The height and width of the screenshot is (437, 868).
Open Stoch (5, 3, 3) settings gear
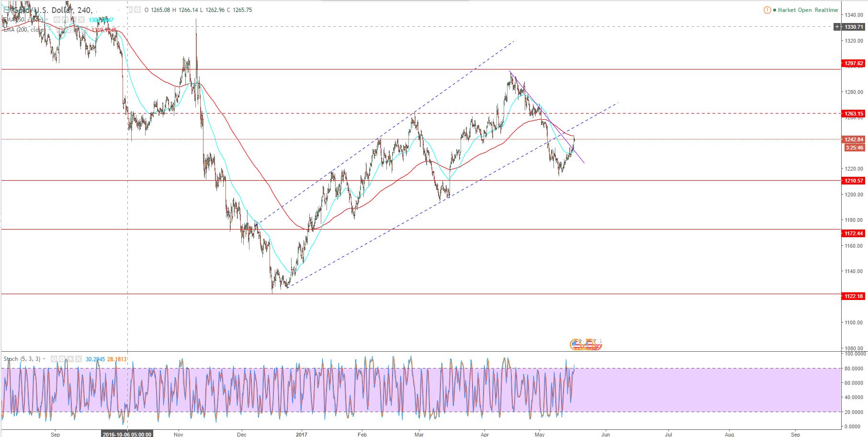pyautogui.click(x=62, y=359)
